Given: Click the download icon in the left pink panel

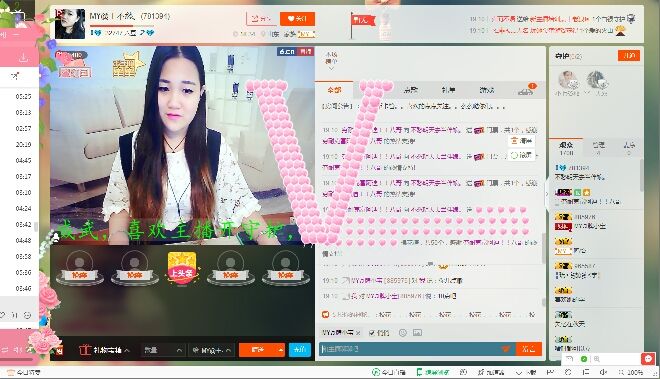Looking at the screenshot, I should click(24, 57).
